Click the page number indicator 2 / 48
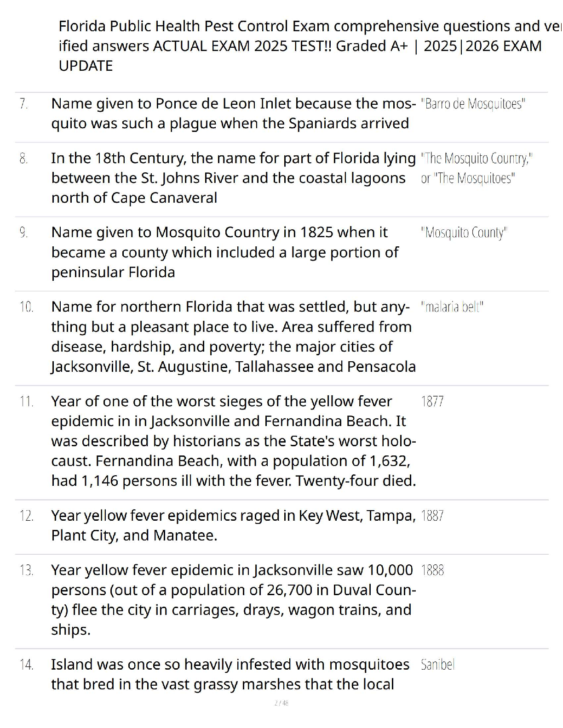 281,703
